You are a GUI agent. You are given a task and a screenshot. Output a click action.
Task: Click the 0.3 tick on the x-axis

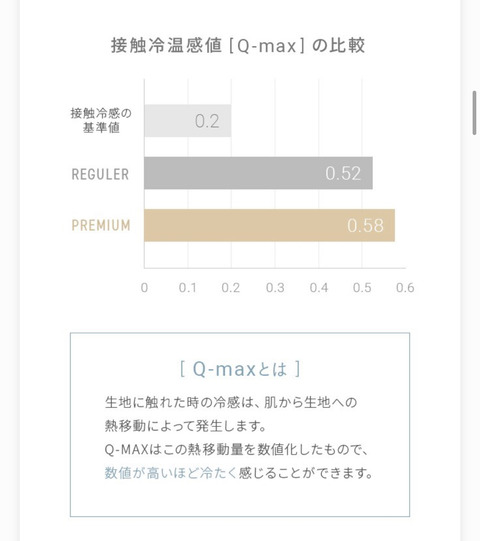[275, 288]
